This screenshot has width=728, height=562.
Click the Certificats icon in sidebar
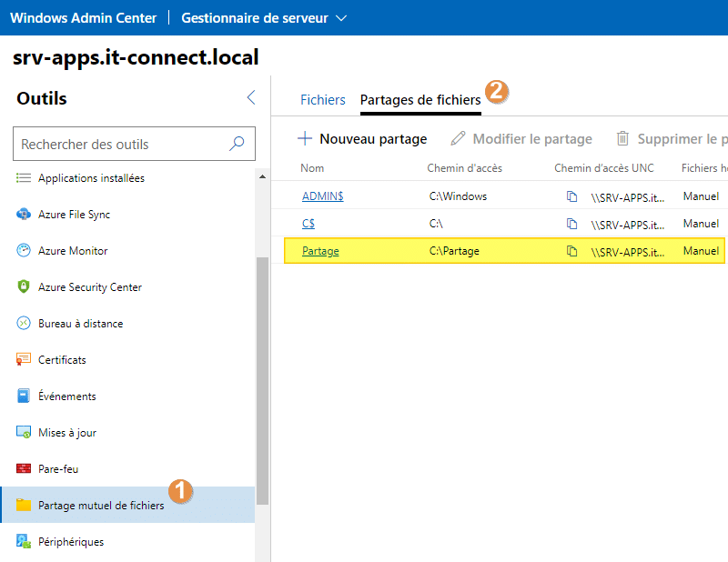click(x=24, y=360)
